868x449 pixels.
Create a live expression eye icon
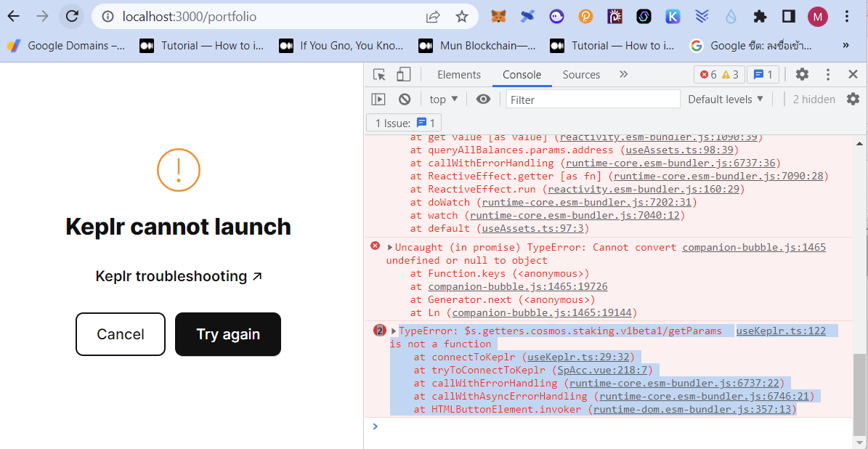click(x=484, y=99)
